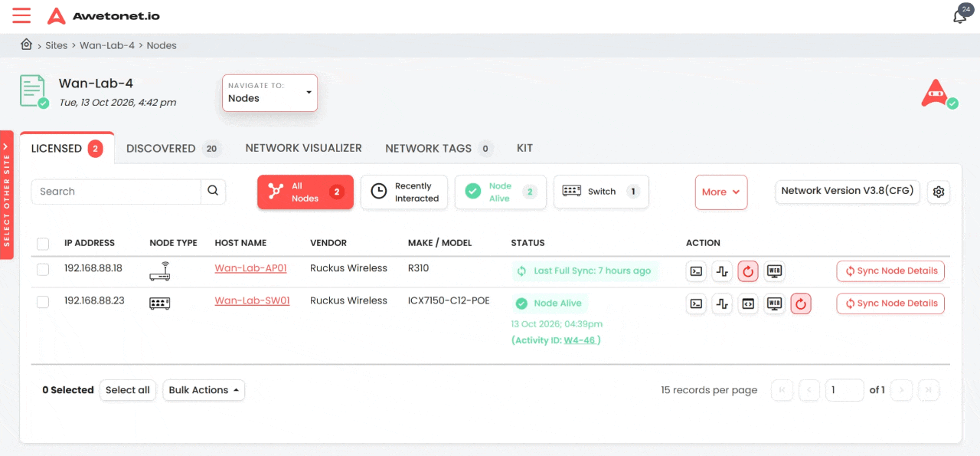
Task: Open WEB interface icon for Wan-Lab-SW01
Action: [x=775, y=303]
